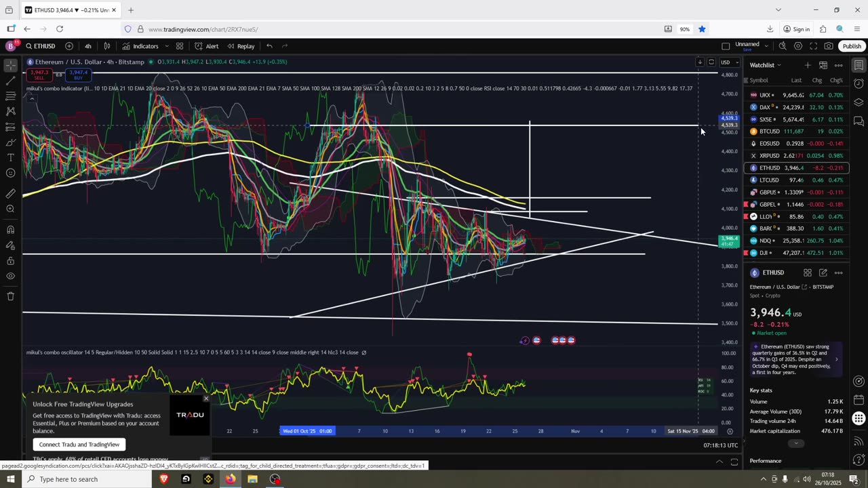Open the ETHUSD symbol search
This screenshot has height=488, width=868.
coord(41,46)
